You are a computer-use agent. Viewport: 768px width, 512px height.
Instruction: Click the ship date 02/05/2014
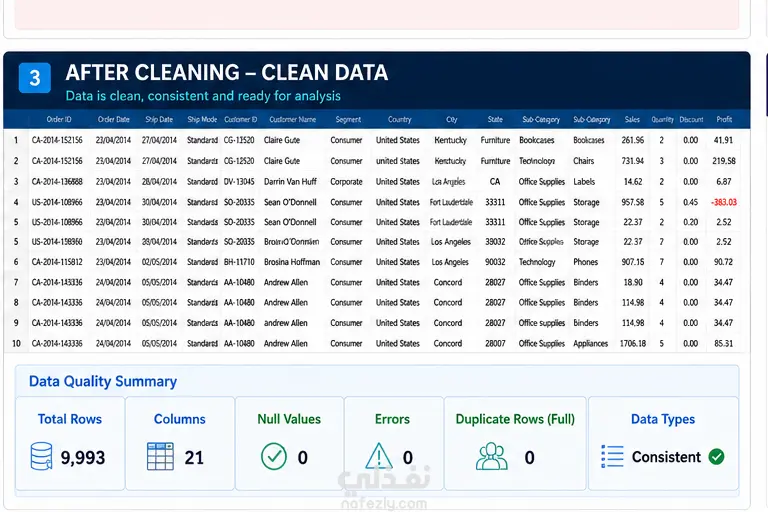pos(159,262)
